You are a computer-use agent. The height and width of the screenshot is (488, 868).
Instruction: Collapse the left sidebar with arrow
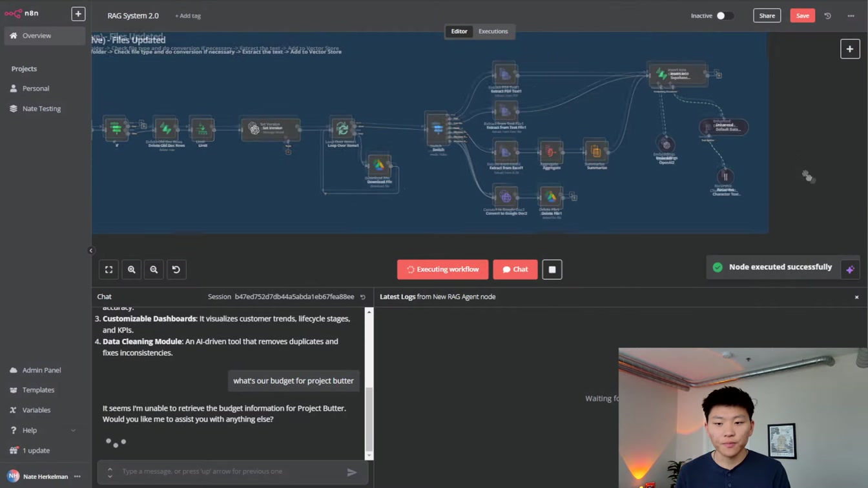pyautogui.click(x=91, y=250)
